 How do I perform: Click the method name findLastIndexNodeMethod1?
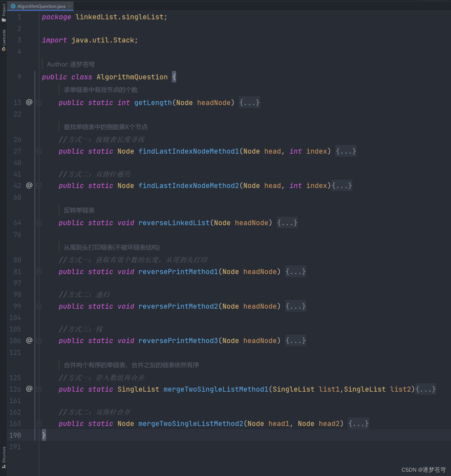tap(189, 151)
